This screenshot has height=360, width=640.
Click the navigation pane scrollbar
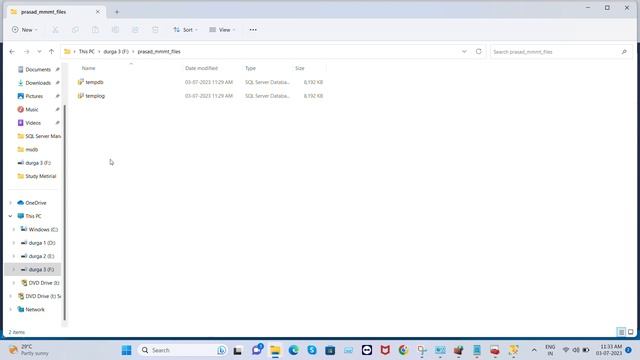pyautogui.click(x=64, y=212)
